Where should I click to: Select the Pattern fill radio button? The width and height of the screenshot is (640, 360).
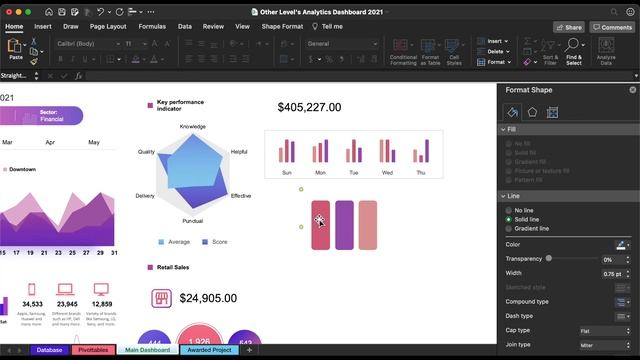click(x=508, y=180)
